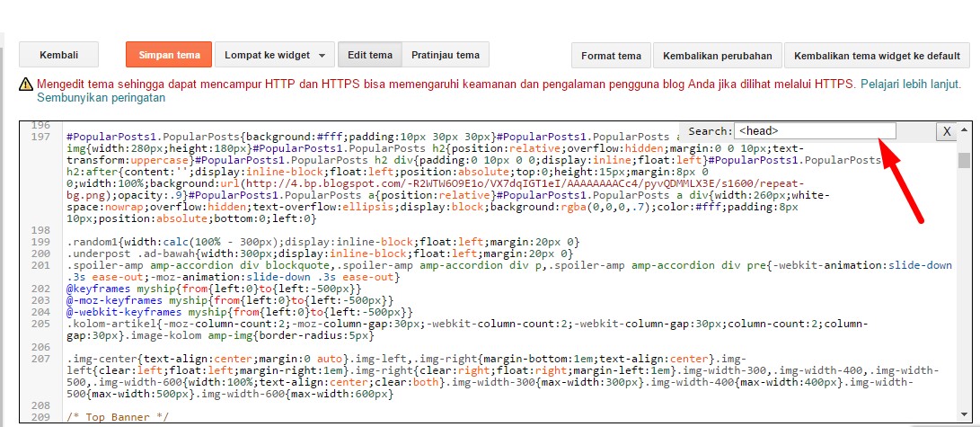980x427 pixels.
Task: Close the search box with X
Action: pos(946,131)
